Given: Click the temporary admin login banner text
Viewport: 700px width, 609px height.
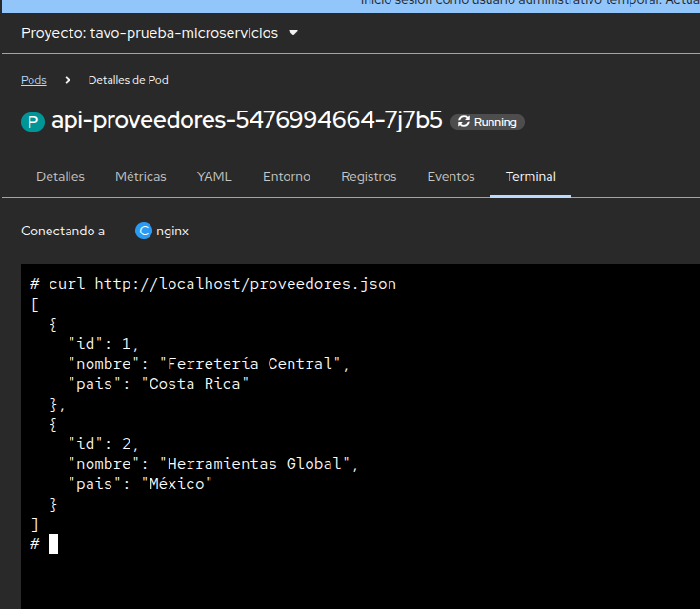Looking at the screenshot, I should [530, 3].
